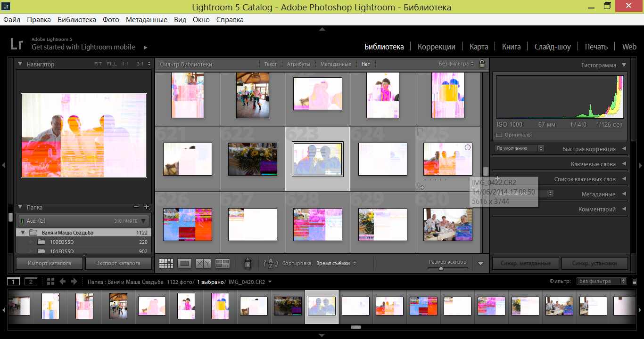Toggle the Acer (C:) volume indicator light
This screenshot has width=644, height=339.
point(22,221)
